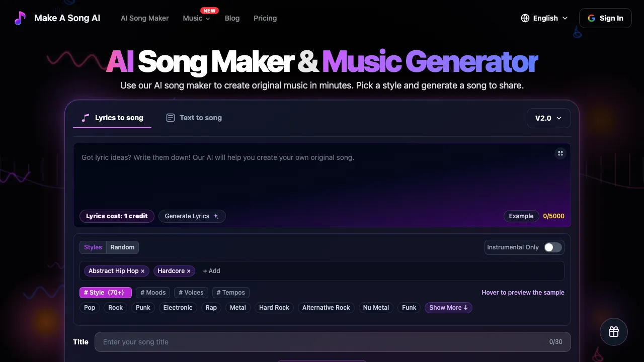The width and height of the screenshot is (644, 362).
Task: Click the Make A Song AI brand name
Action: click(67, 18)
